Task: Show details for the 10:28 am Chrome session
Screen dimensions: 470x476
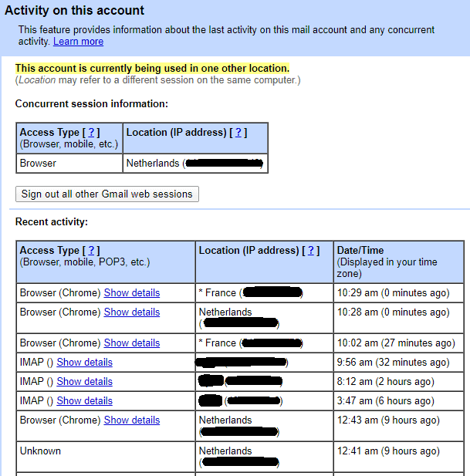Action: (132, 312)
